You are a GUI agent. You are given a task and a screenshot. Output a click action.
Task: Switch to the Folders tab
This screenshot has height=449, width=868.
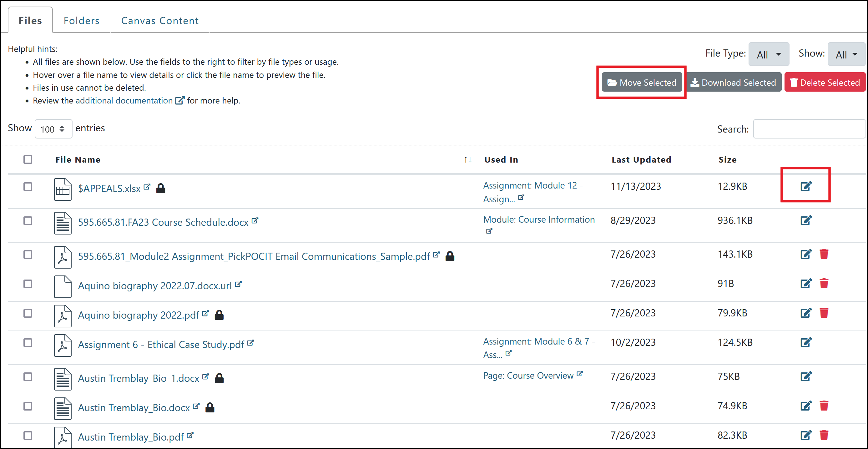click(82, 21)
